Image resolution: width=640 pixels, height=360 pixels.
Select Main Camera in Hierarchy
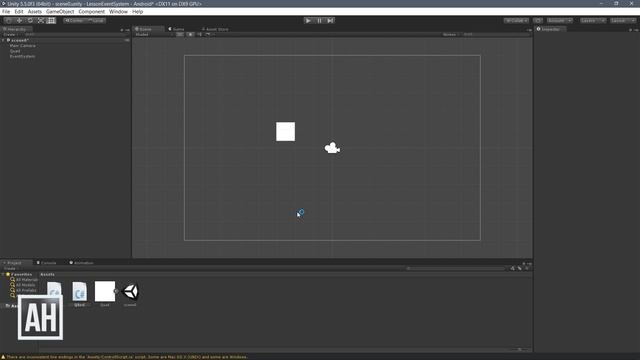pos(22,46)
